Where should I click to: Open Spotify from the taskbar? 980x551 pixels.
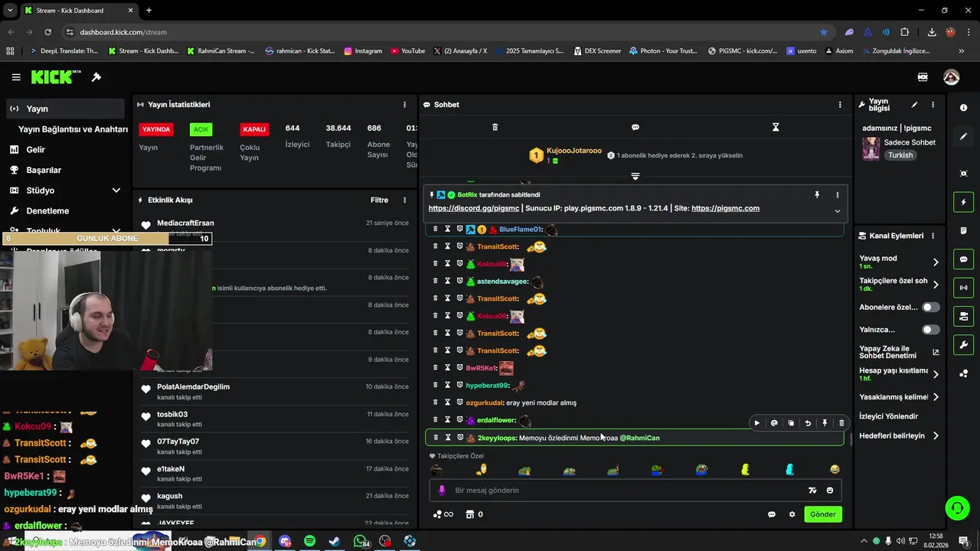309,541
